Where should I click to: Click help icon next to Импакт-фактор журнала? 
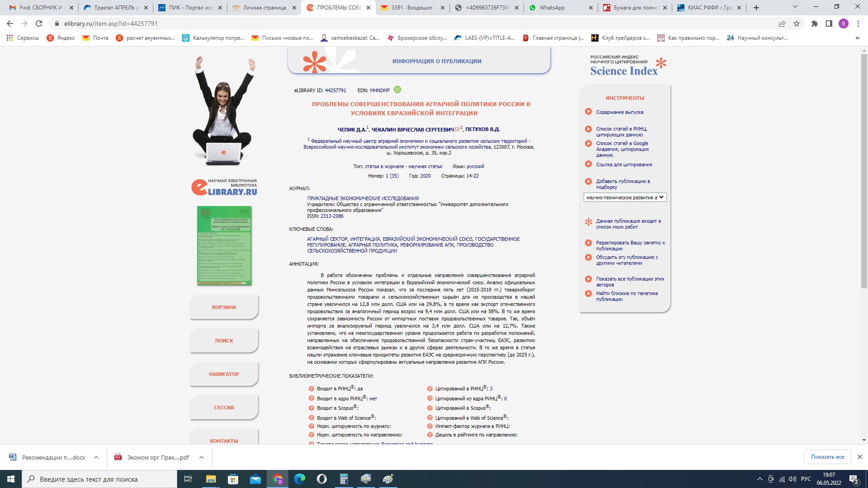430,426
